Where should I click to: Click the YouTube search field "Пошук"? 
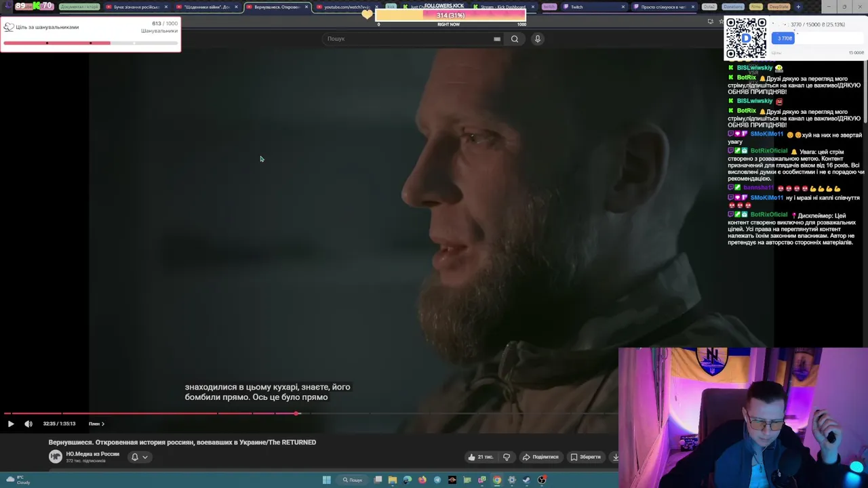[407, 39]
